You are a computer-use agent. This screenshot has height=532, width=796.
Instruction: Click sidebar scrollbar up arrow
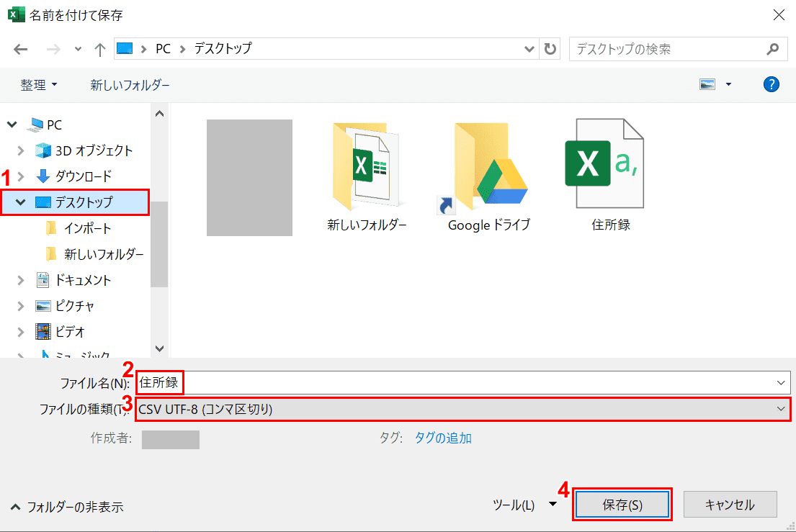159,114
